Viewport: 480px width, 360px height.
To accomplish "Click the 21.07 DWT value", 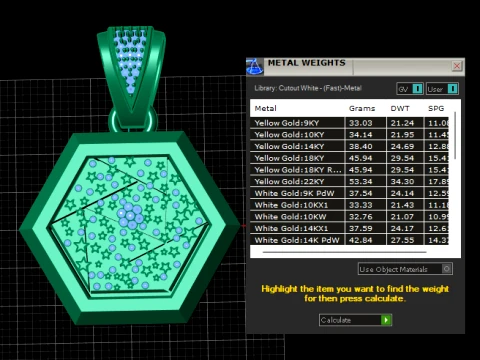I will (x=402, y=217).
